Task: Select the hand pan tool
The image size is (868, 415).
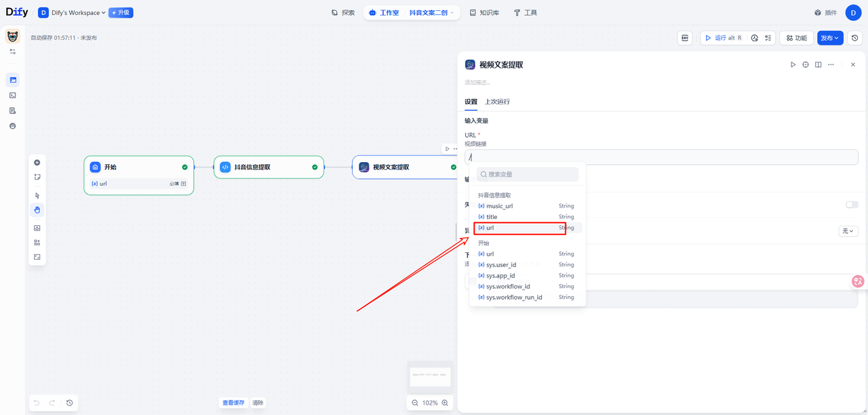Action: click(x=37, y=210)
